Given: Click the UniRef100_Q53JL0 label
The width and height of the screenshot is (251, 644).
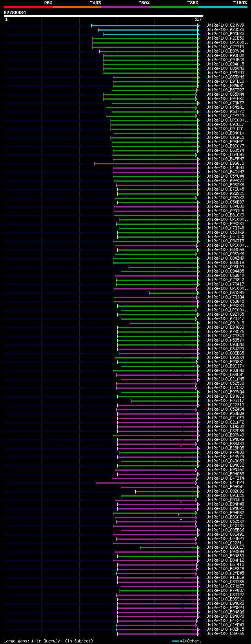Looking at the screenshot, I should click(225, 500).
